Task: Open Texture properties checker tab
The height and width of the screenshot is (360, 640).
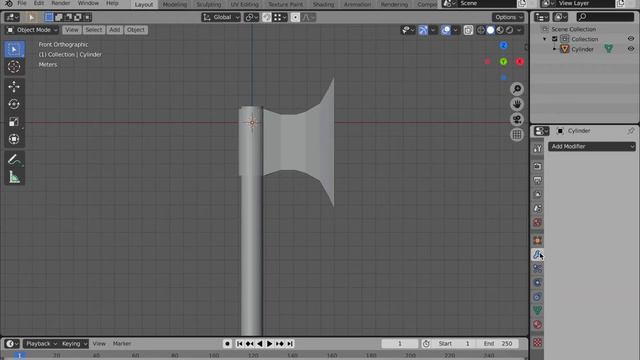Action: click(x=538, y=342)
